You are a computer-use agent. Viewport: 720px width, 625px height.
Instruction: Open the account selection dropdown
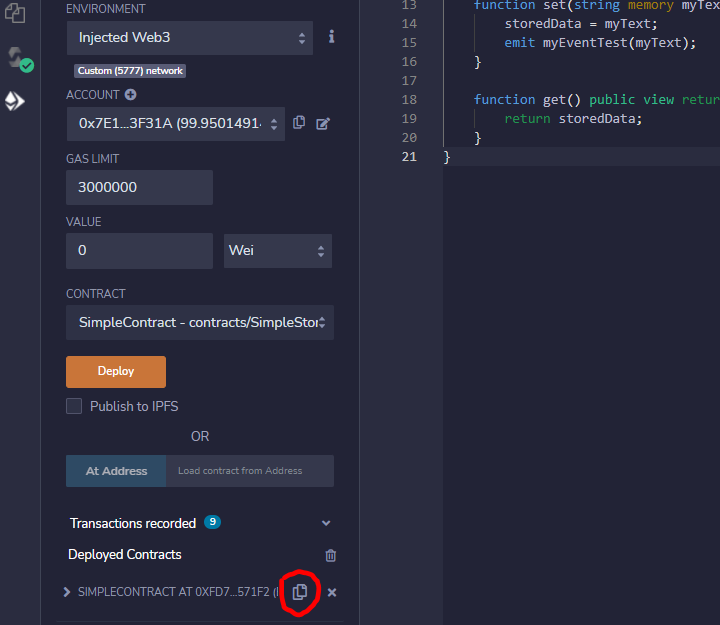(x=175, y=123)
